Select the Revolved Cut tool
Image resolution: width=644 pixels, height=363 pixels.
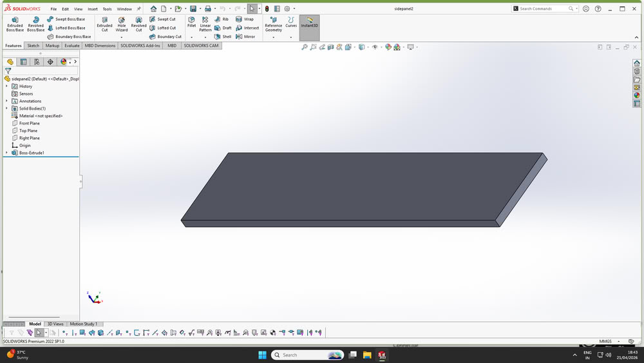click(139, 25)
